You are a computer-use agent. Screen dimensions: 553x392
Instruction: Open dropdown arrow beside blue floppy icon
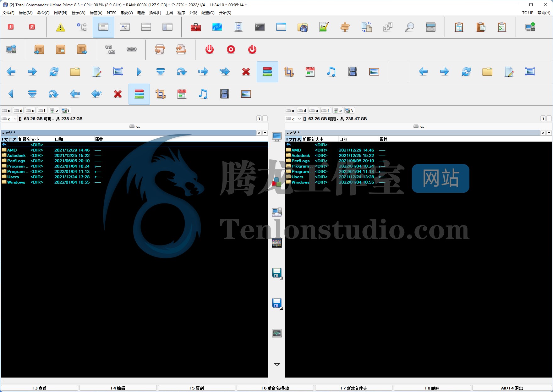[282, 308]
